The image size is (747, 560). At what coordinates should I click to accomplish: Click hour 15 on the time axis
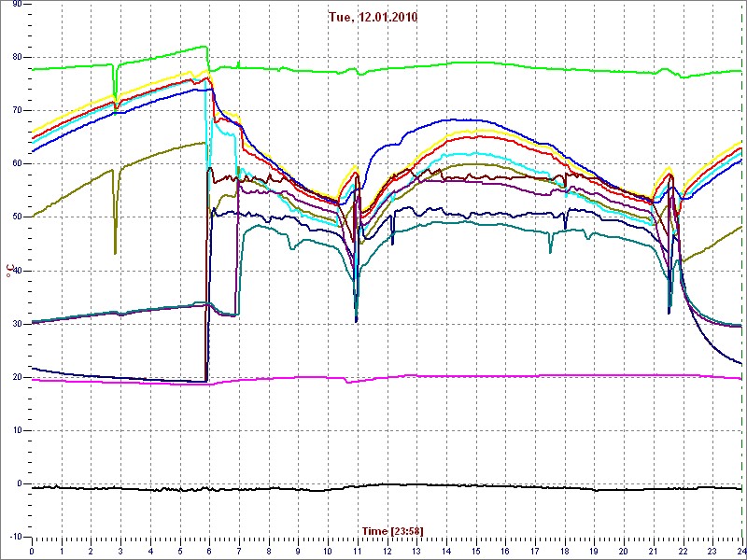click(x=476, y=551)
